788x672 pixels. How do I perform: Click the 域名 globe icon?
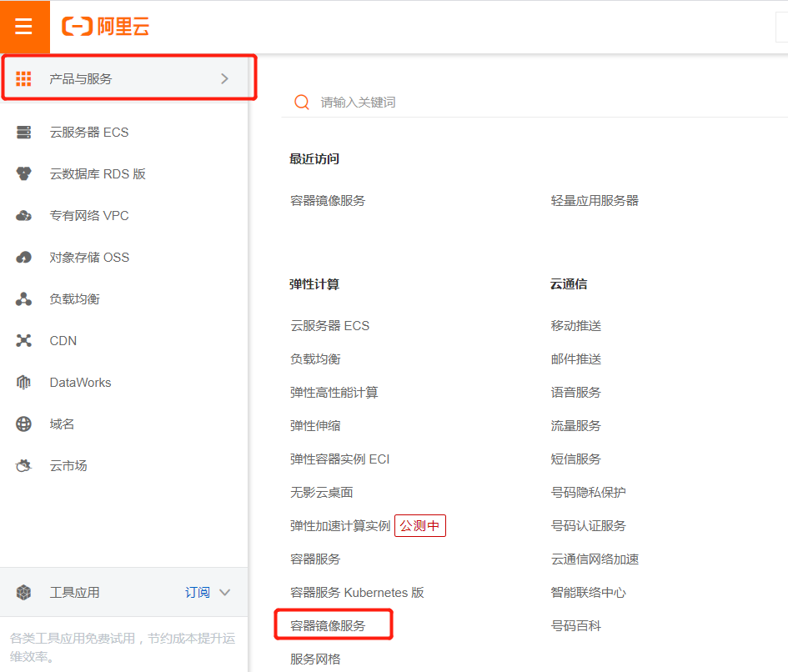click(23, 424)
